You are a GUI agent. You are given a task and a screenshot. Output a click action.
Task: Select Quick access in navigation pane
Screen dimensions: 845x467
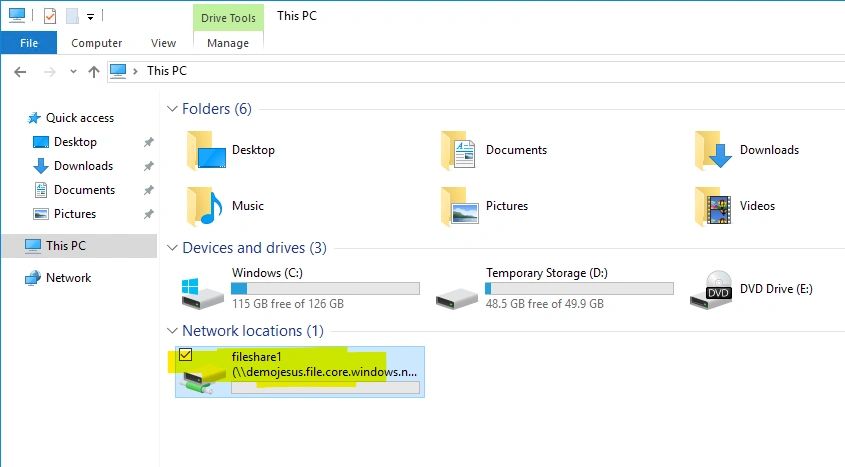[x=79, y=118]
